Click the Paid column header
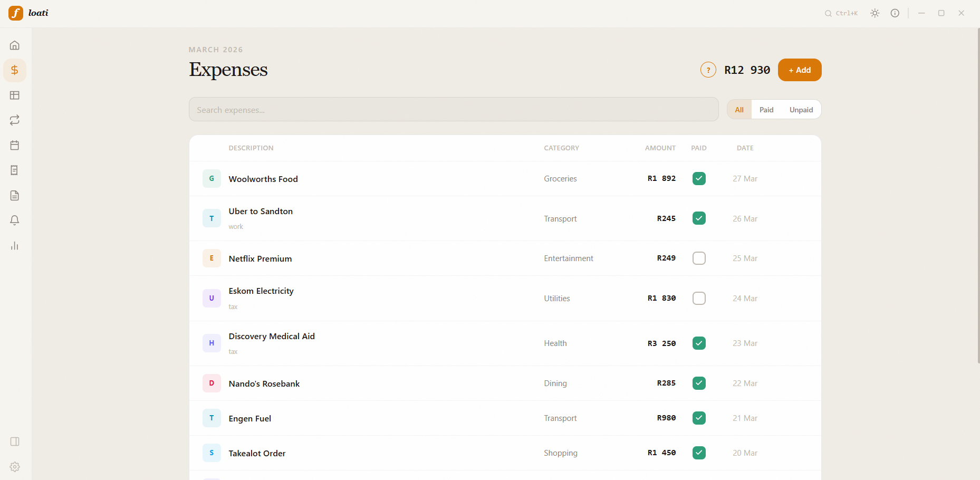The image size is (980, 480). (699, 148)
